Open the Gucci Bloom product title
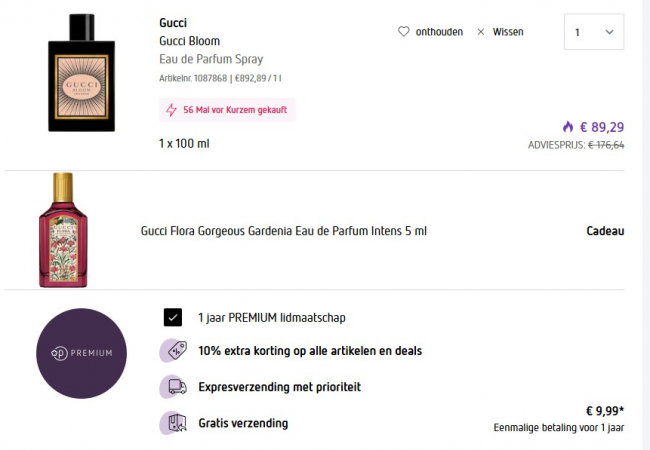This screenshot has height=450, width=650. click(x=189, y=41)
